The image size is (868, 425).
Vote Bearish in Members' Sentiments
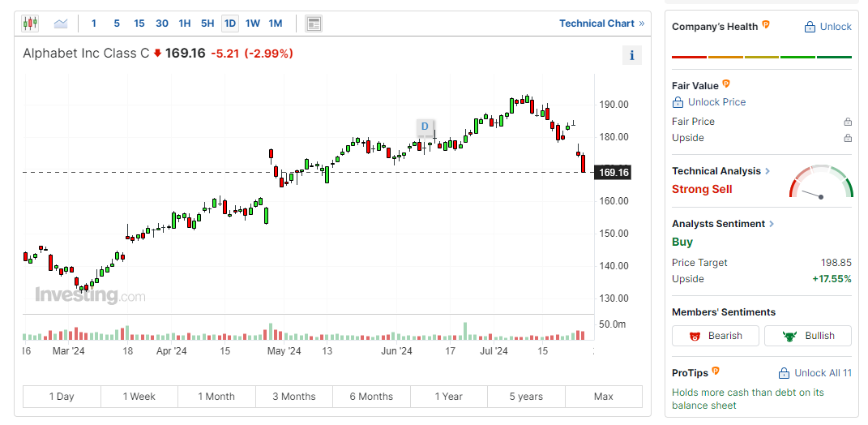click(716, 336)
